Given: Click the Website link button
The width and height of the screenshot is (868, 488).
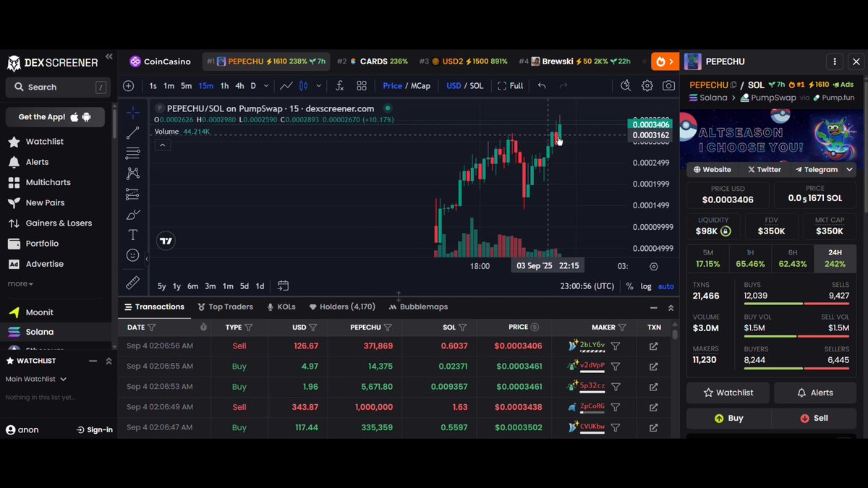Looking at the screenshot, I should pyautogui.click(x=712, y=170).
